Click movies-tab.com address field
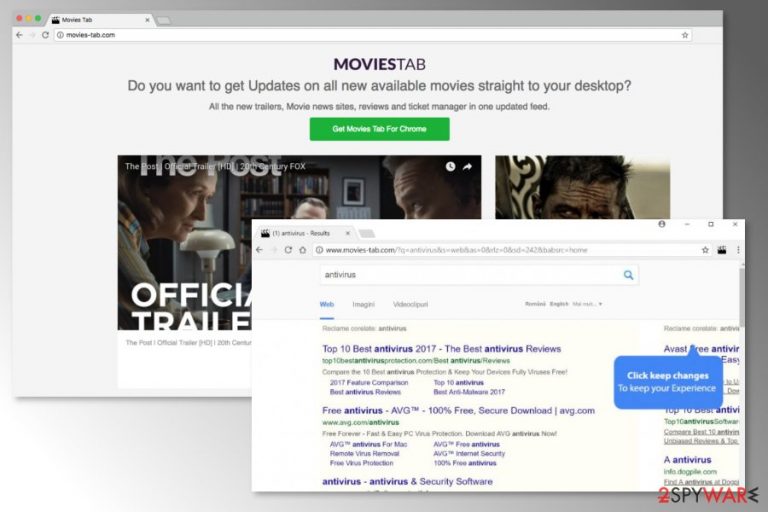Screen dimensions: 768x512 coord(372,35)
